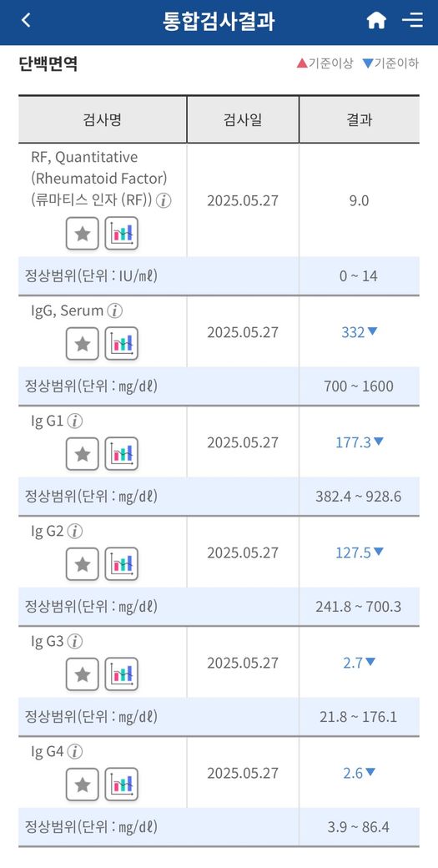Image resolution: width=438 pixels, height=868 pixels.
Task: Favorite the Ig G2 test
Action: click(83, 564)
